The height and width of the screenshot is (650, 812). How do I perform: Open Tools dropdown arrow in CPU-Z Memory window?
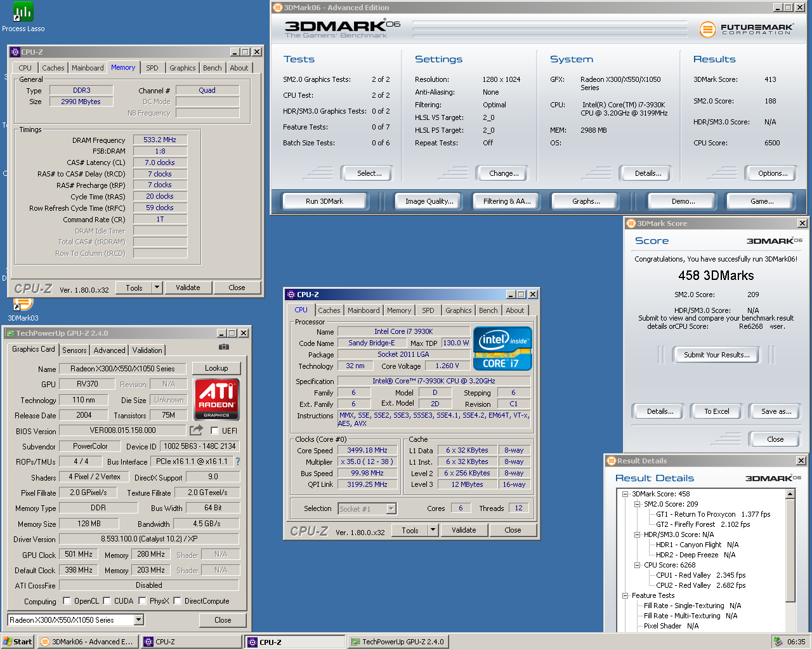(x=157, y=288)
